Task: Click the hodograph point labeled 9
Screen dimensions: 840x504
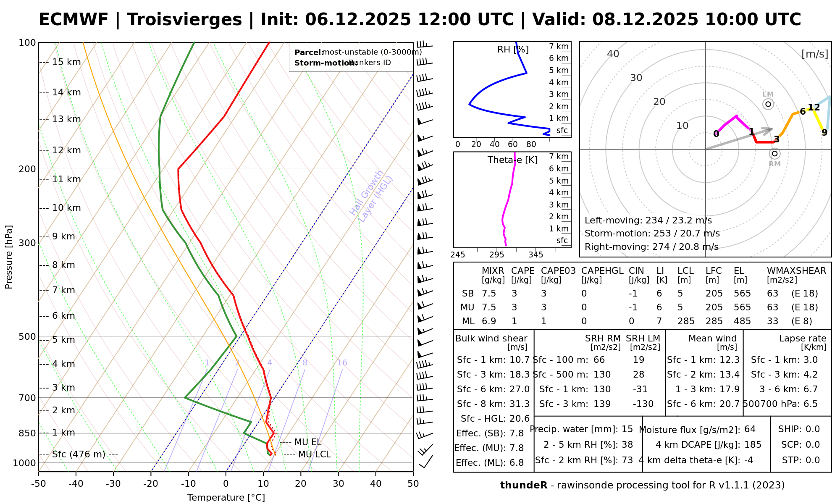Action: pyautogui.click(x=824, y=133)
